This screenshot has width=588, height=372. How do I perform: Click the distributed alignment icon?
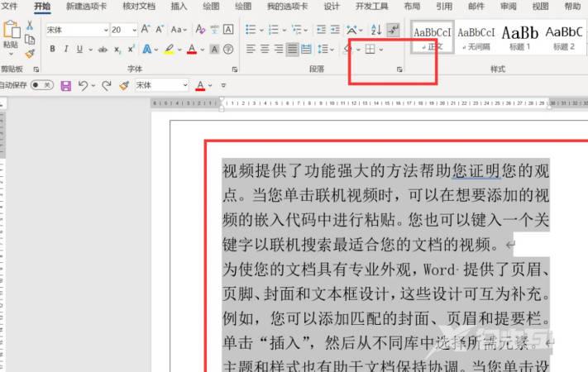[x=306, y=49]
